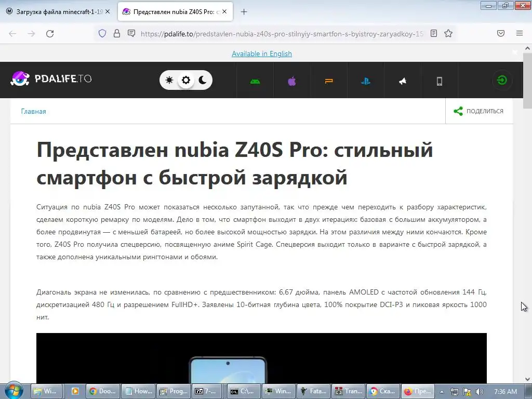Open the Action Center flag icon
The width and height of the screenshot is (532, 399).
coord(467,392)
